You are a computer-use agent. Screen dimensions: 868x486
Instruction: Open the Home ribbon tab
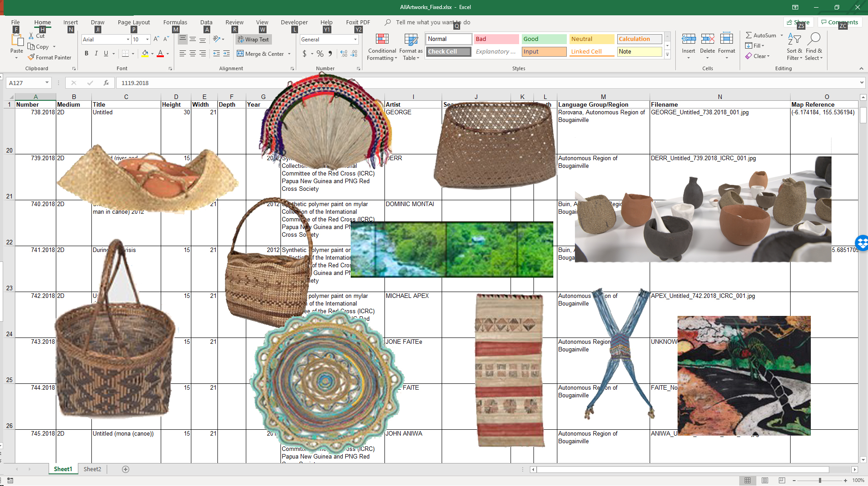42,22
